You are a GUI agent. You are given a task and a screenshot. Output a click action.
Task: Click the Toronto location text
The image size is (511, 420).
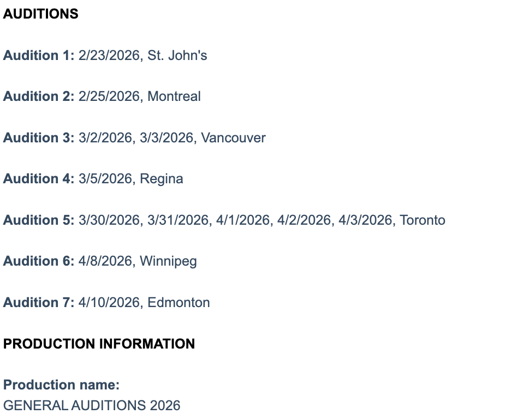pyautogui.click(x=423, y=220)
